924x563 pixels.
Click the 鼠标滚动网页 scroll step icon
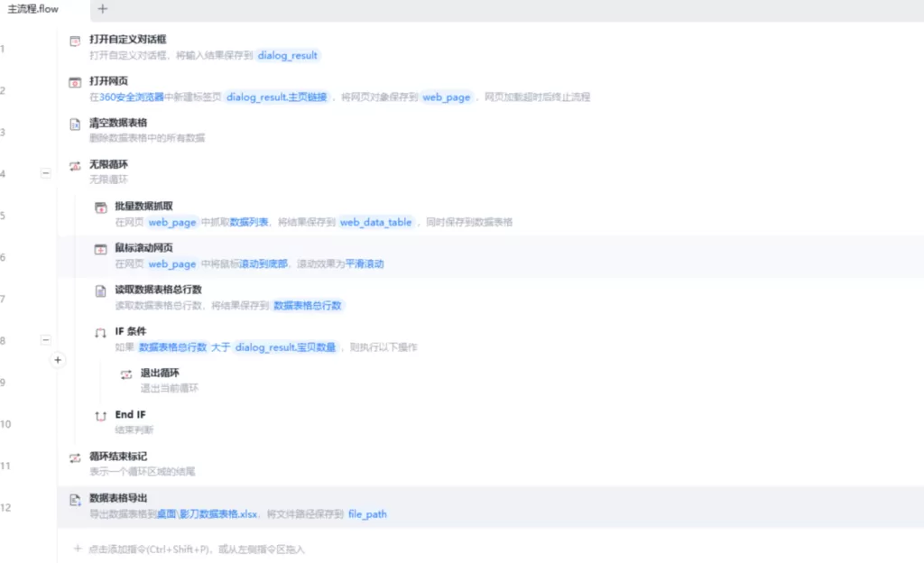point(99,249)
